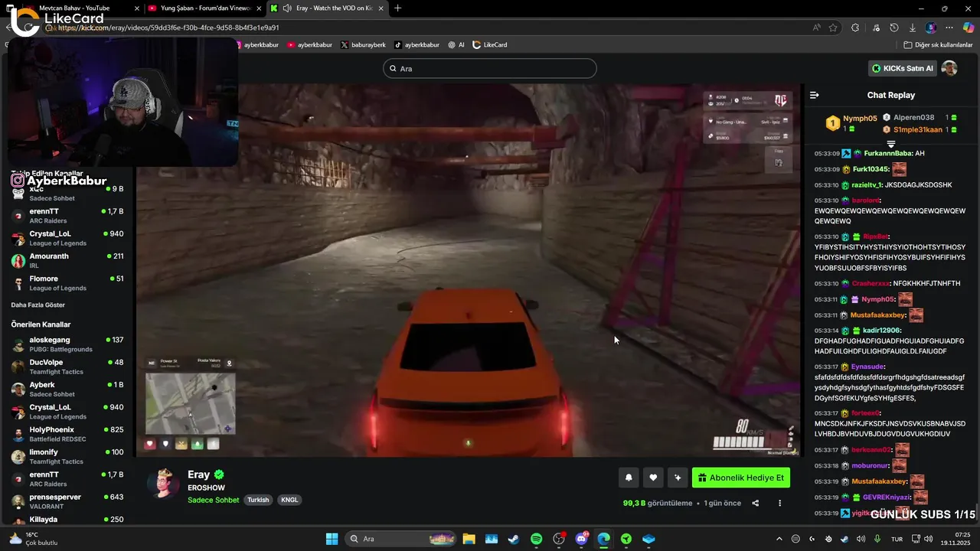Open aloskegang recommended channel
Screen dimensions: 980x551
tap(67, 344)
